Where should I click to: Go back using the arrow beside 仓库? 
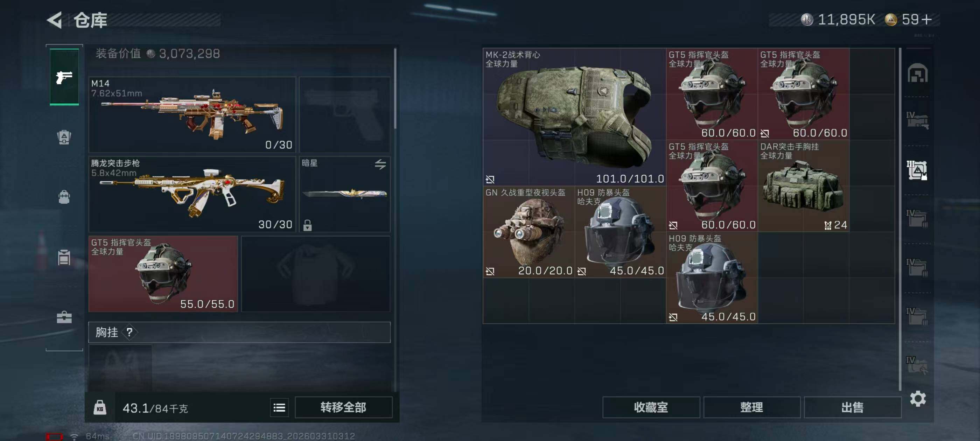(x=55, y=20)
